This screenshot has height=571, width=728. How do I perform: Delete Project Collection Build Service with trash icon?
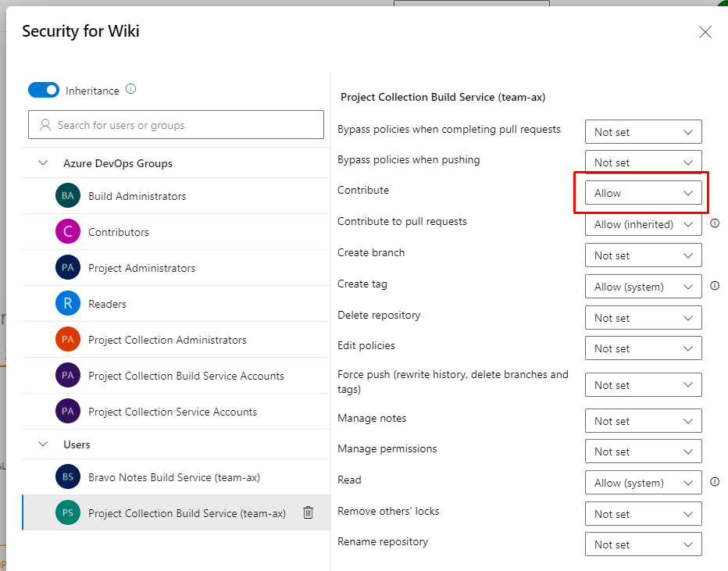click(x=308, y=512)
